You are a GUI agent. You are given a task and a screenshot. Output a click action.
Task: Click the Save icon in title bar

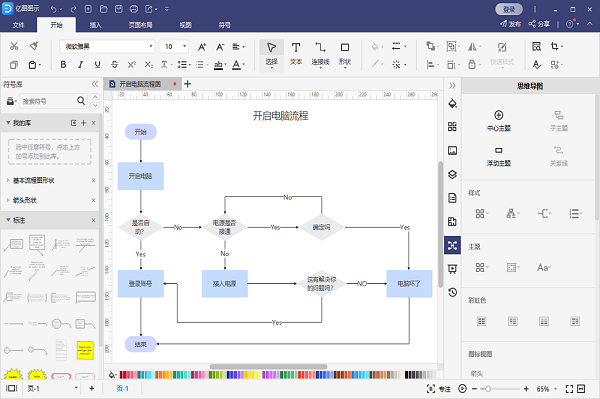(x=119, y=9)
